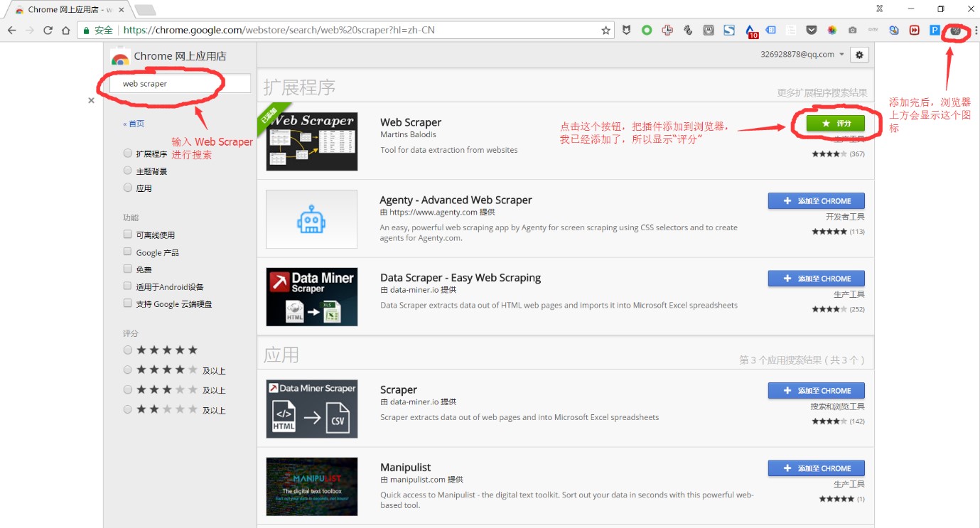Viewport: 980px width, 528px height.
Task: Open the Agenty robot thumbnail
Action: point(312,219)
